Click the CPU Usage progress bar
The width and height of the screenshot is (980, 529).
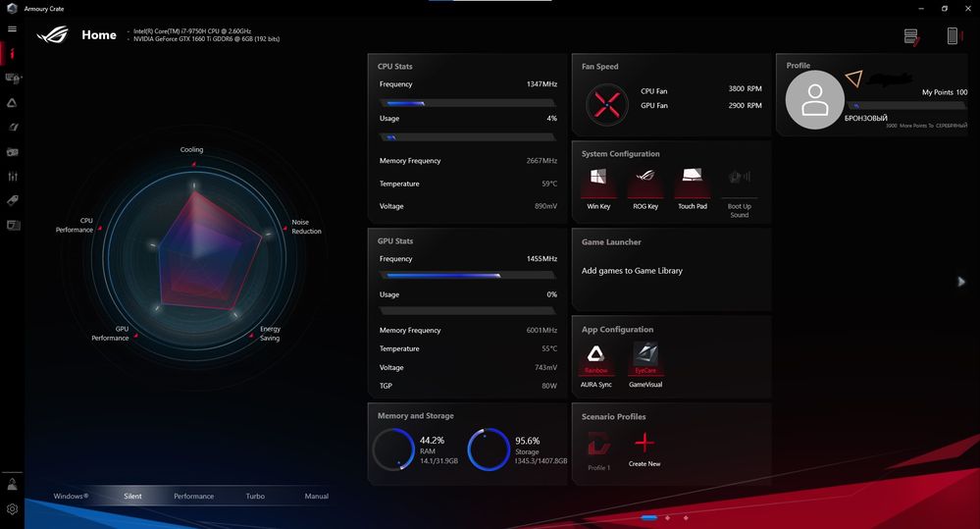(468, 136)
